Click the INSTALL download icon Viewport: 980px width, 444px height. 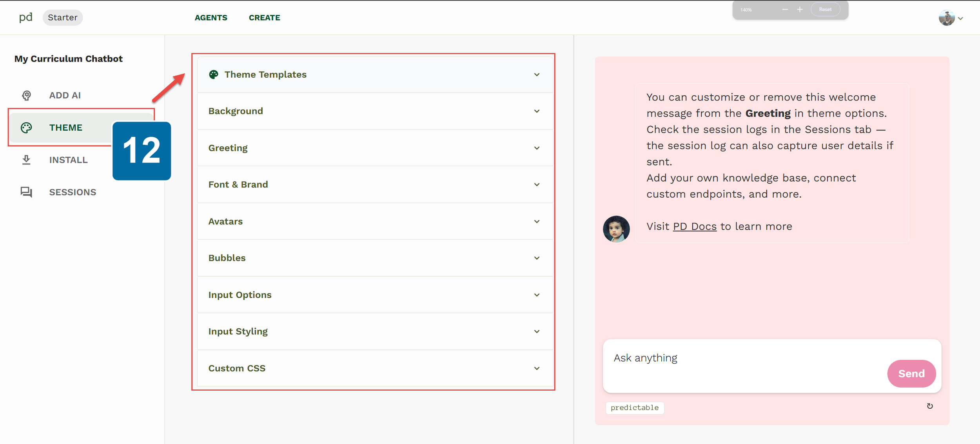[26, 160]
